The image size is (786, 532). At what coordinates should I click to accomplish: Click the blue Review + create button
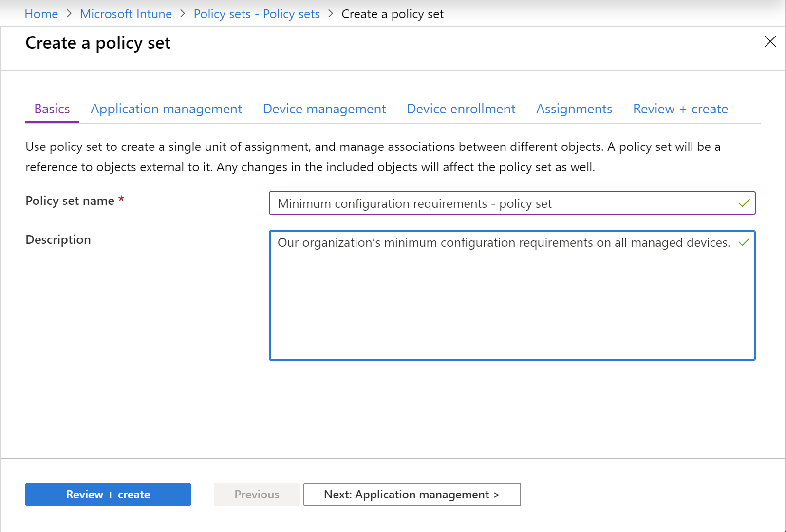pyautogui.click(x=108, y=494)
